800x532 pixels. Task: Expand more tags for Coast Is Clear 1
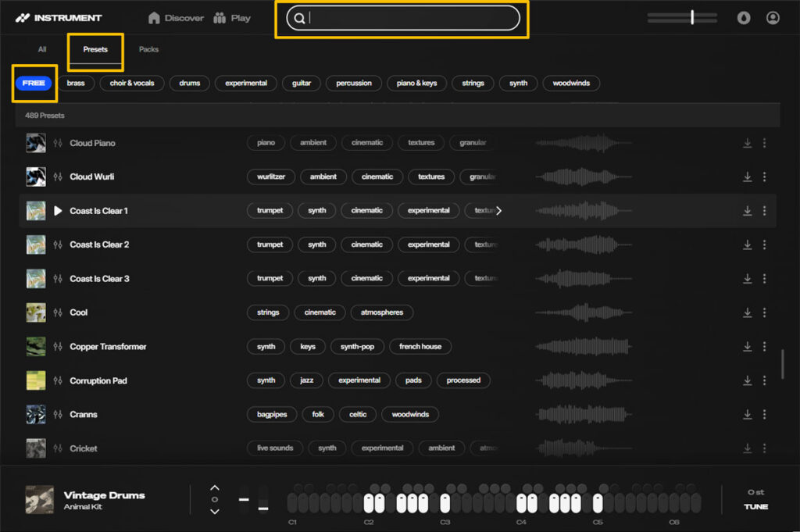pos(498,211)
